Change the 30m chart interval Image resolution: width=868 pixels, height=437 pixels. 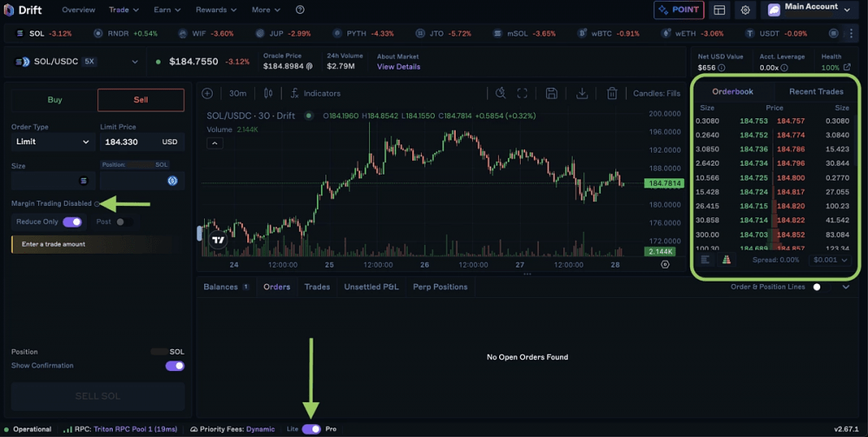click(x=238, y=94)
